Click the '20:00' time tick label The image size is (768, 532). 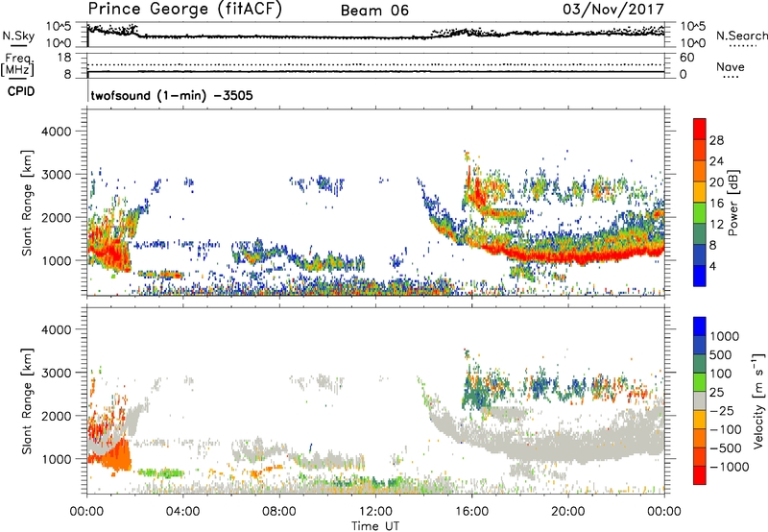567,512
